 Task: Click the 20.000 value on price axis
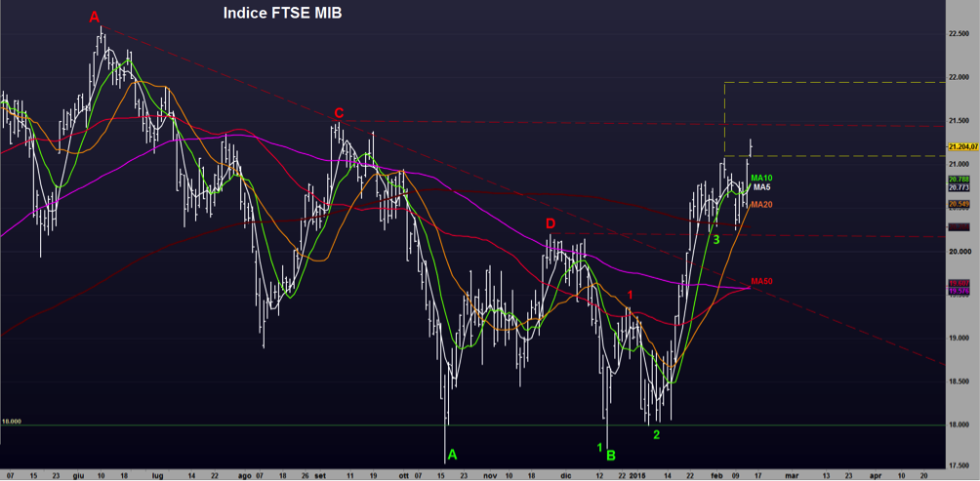959,251
